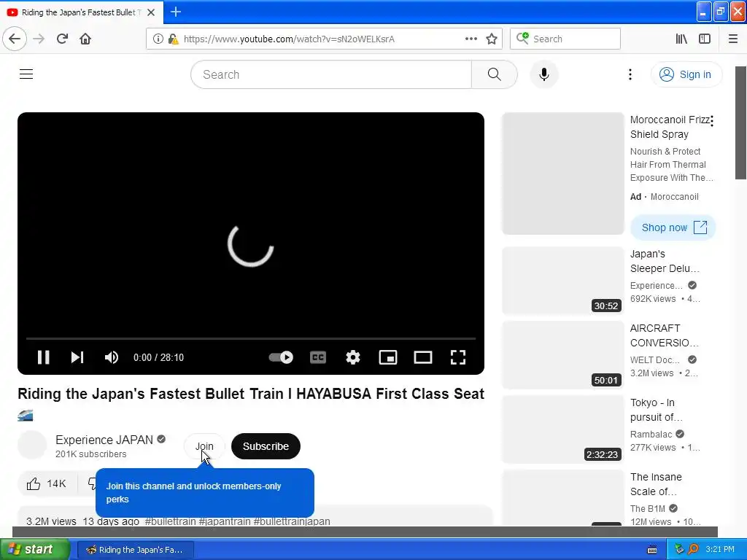Open page actions three-dot menu in address bar
The height and width of the screenshot is (560, 747).
[471, 39]
